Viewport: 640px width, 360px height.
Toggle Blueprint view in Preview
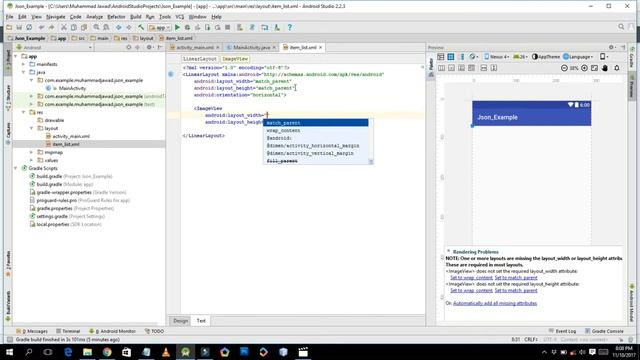pos(451,57)
